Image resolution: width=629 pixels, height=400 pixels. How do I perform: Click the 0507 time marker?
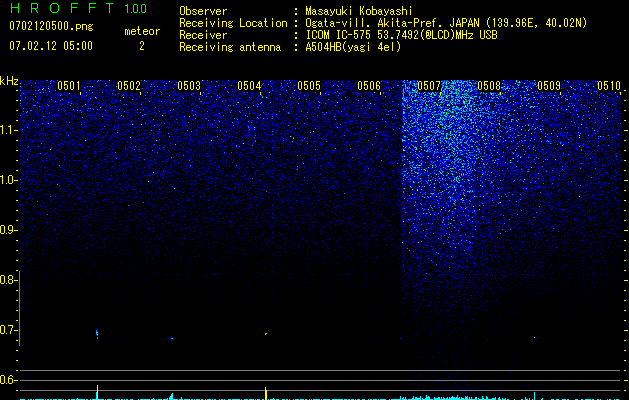coord(429,86)
